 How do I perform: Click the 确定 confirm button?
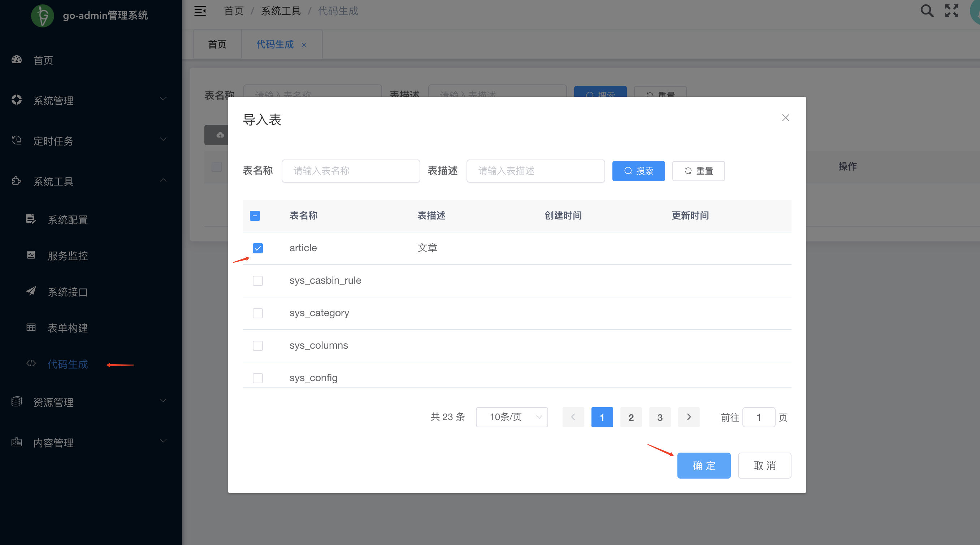pyautogui.click(x=703, y=466)
